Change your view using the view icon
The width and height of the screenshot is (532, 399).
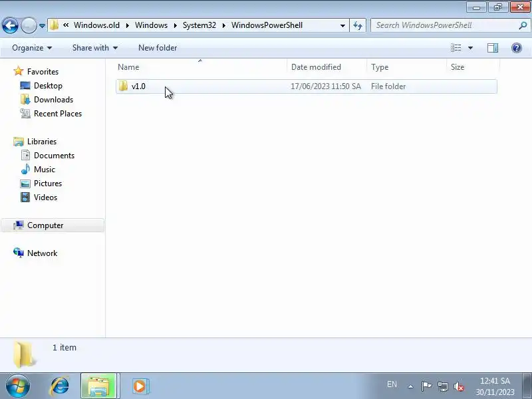[x=456, y=48]
